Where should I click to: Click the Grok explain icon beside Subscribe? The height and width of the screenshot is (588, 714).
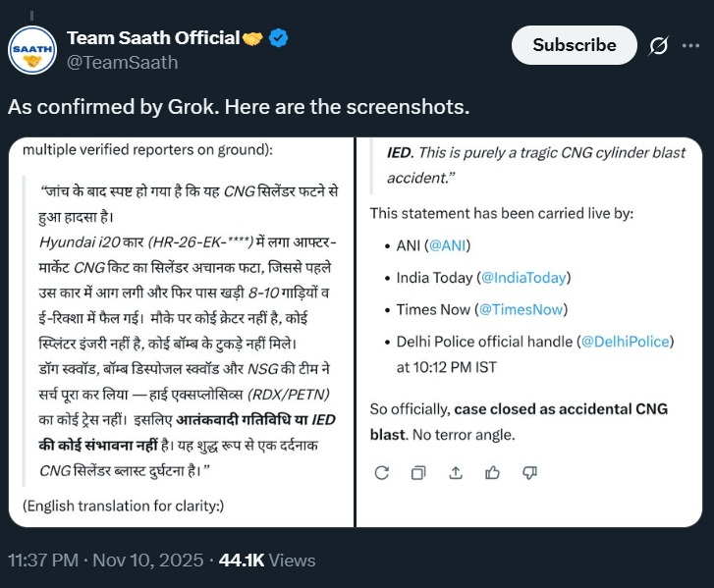(x=660, y=45)
